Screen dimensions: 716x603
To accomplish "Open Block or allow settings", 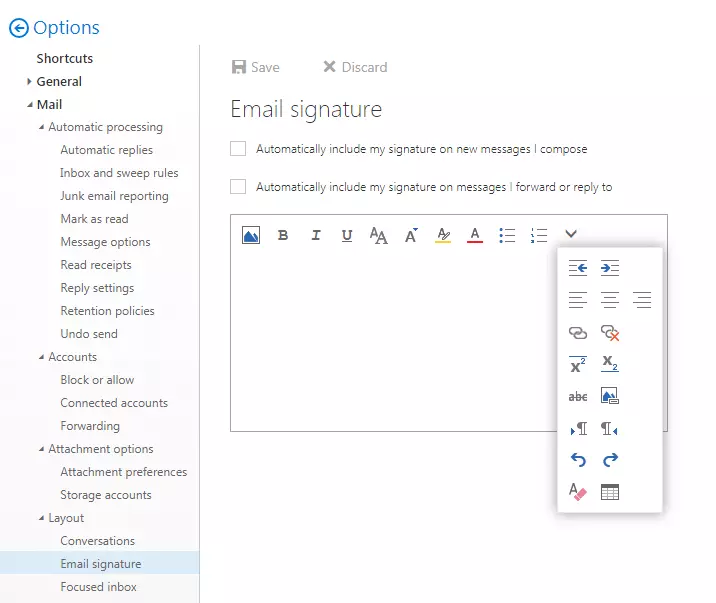I will (x=97, y=380).
